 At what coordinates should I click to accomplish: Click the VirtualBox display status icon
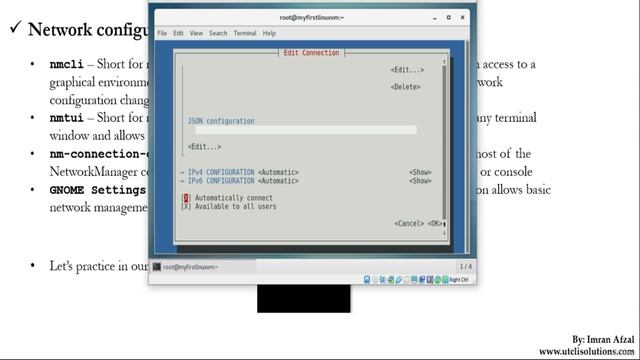pyautogui.click(x=414, y=280)
